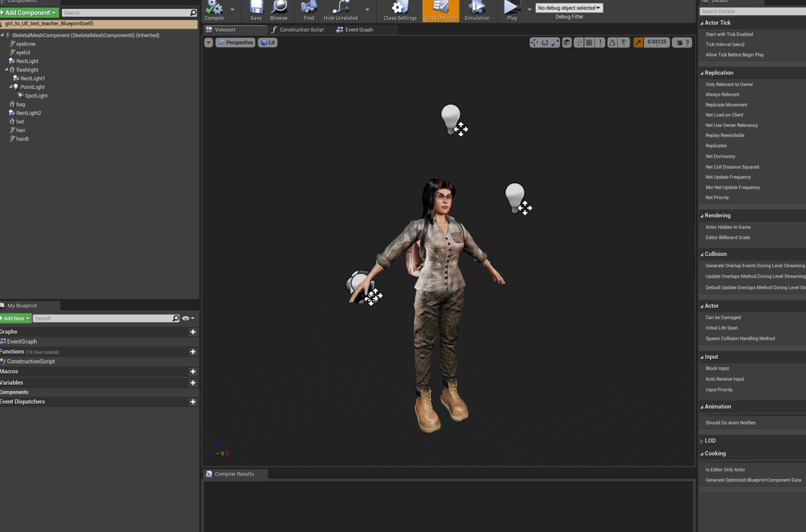Screen dimensions: 806x532
Task: Click Add New in My Blueprint panel
Action: click(16, 319)
